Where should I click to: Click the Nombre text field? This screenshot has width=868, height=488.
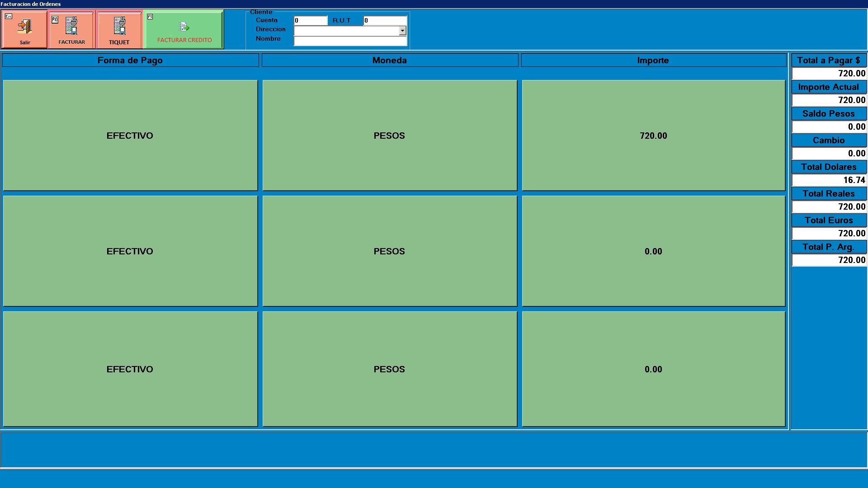[x=350, y=41]
